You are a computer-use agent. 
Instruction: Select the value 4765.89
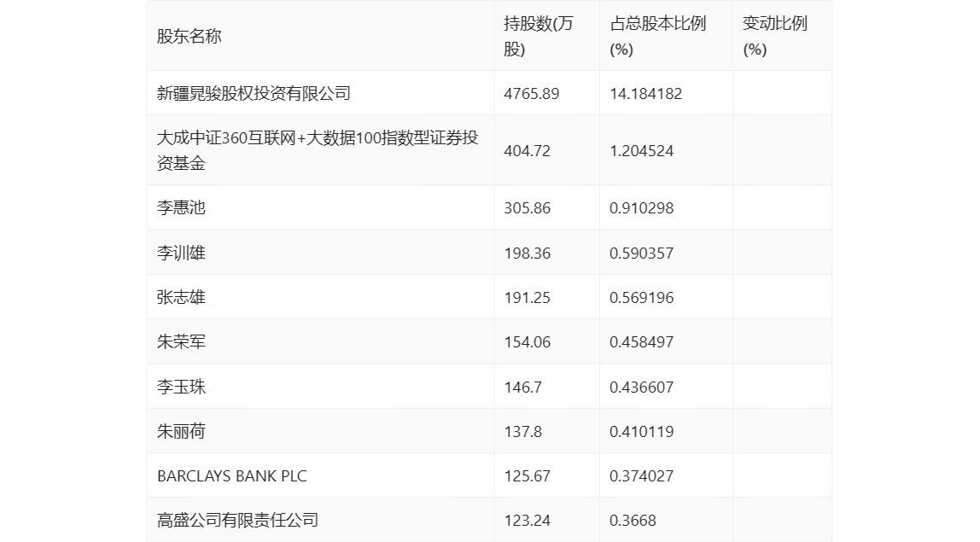pyautogui.click(x=531, y=94)
